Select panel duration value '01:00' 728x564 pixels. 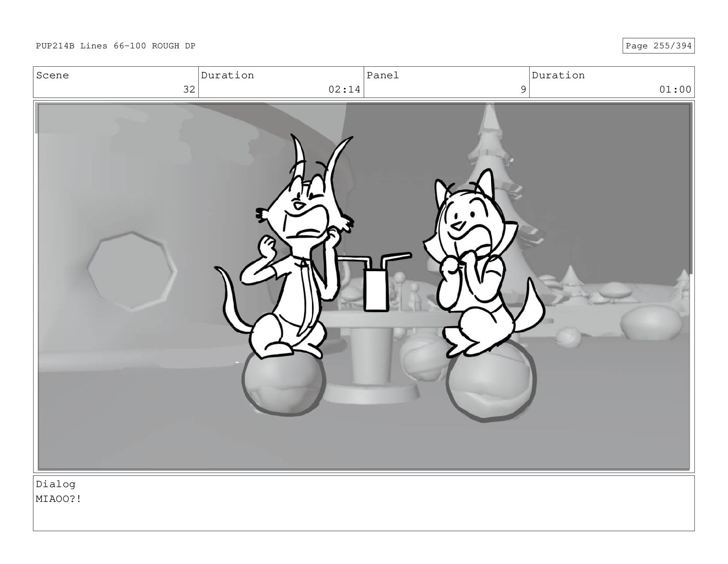675,89
